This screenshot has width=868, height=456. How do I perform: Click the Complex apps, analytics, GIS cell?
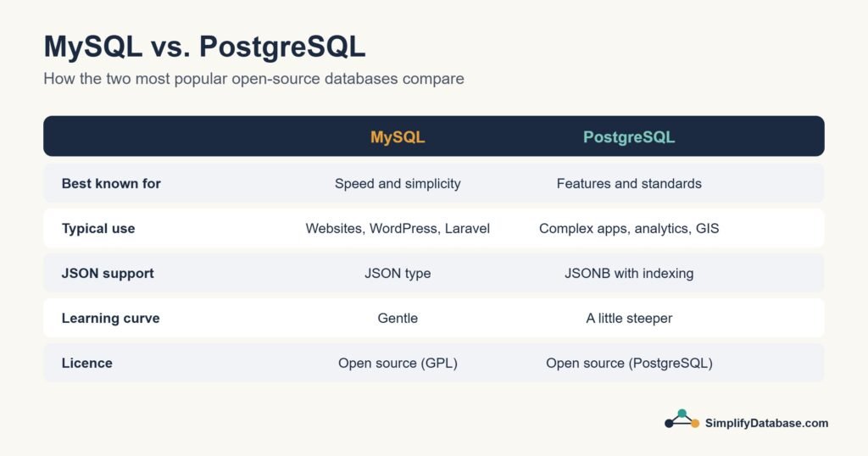[629, 229]
